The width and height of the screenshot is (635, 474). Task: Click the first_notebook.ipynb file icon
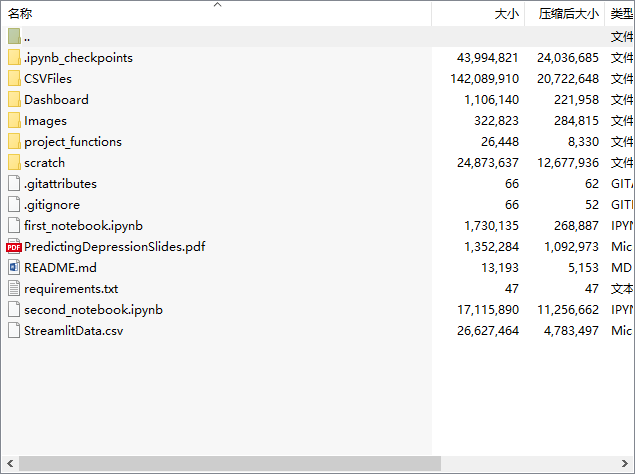(14, 225)
